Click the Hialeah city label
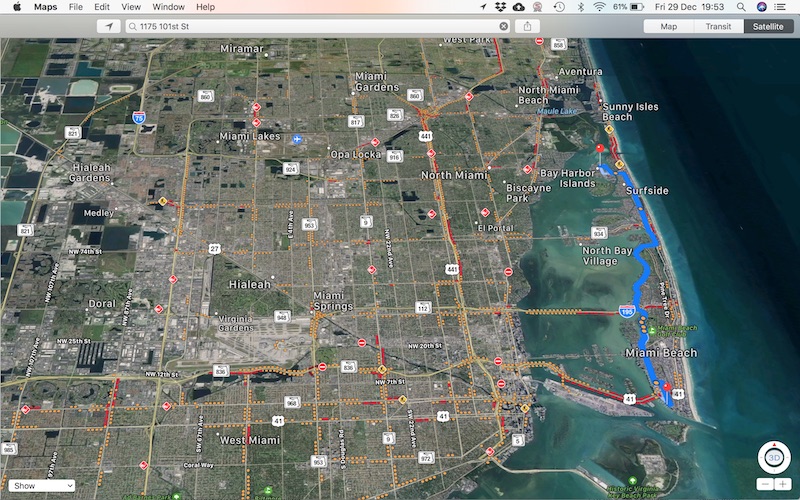 pos(250,284)
